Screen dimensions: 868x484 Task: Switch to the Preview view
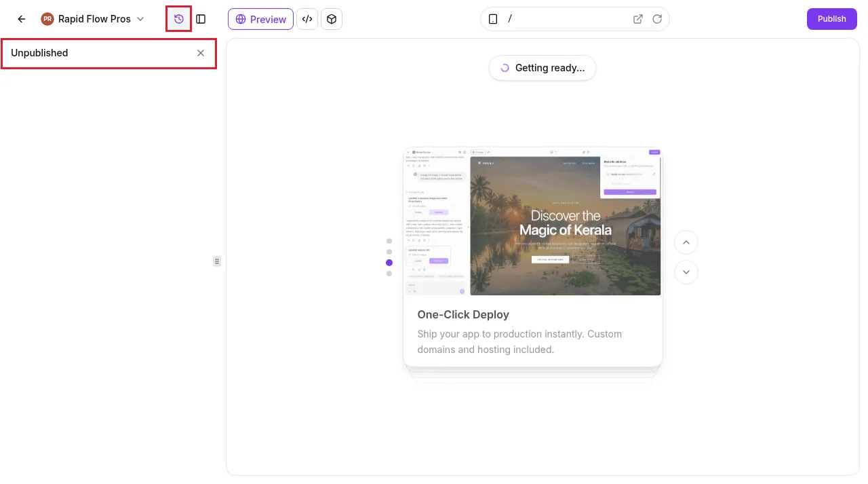tap(260, 19)
